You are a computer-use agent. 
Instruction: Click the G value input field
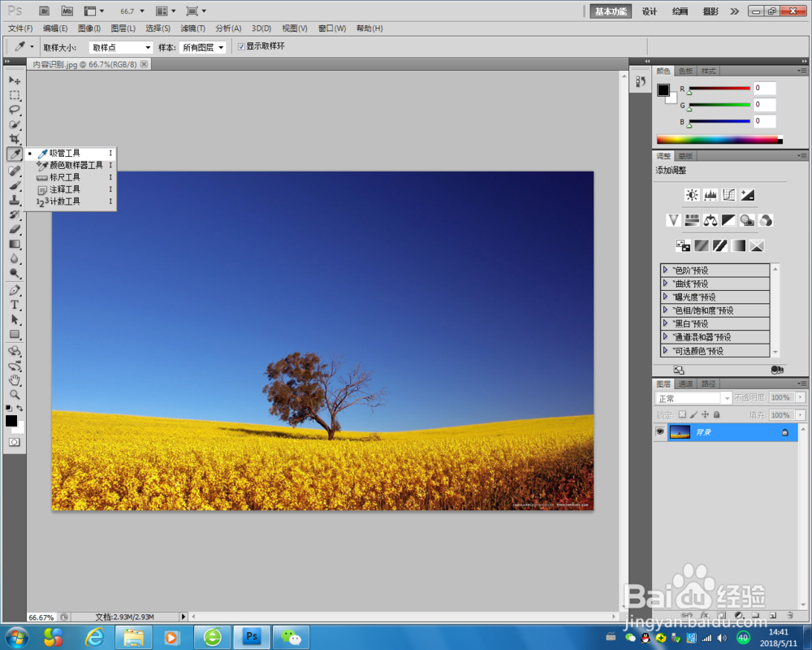click(764, 105)
